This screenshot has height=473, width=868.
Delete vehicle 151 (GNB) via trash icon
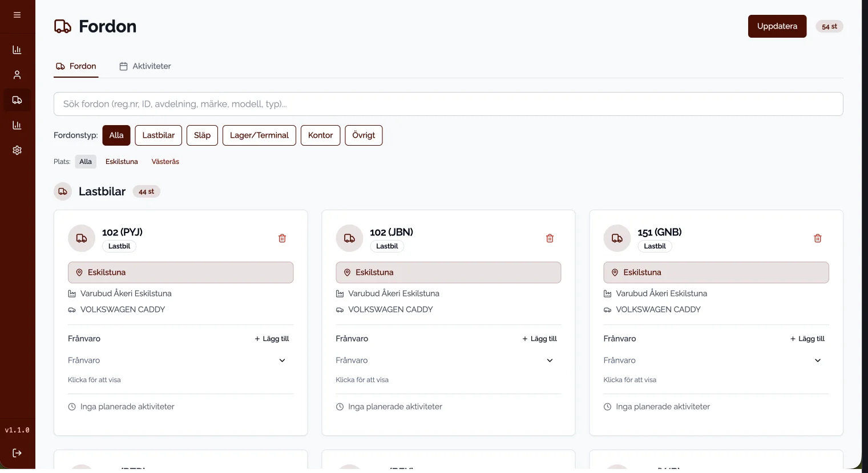[x=817, y=238]
